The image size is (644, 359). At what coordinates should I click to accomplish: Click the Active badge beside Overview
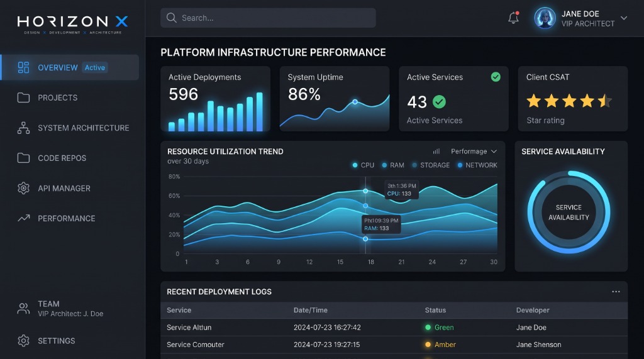[95, 67]
